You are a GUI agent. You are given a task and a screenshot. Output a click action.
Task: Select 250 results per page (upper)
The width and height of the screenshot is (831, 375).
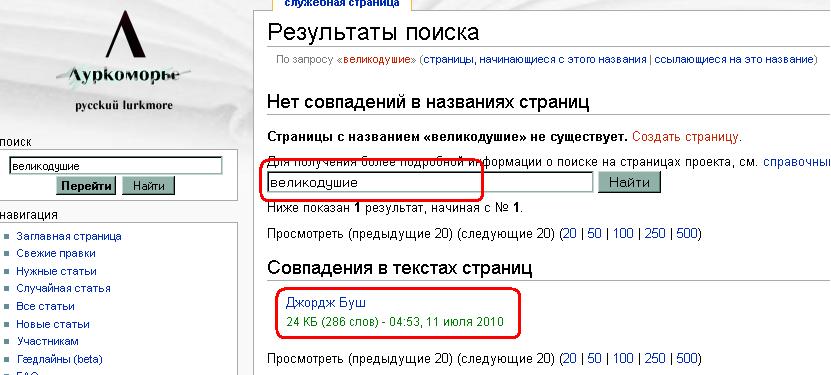pyautogui.click(x=655, y=233)
